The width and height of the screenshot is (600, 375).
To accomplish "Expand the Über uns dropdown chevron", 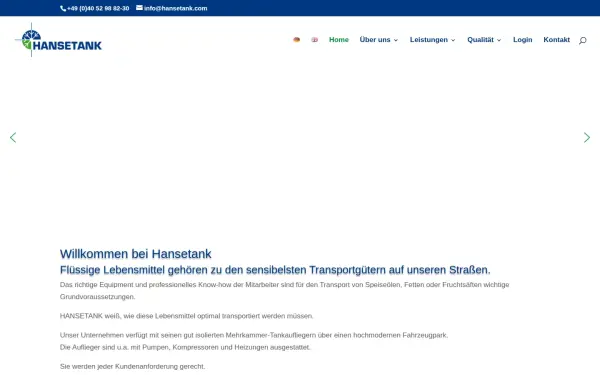I will [396, 40].
